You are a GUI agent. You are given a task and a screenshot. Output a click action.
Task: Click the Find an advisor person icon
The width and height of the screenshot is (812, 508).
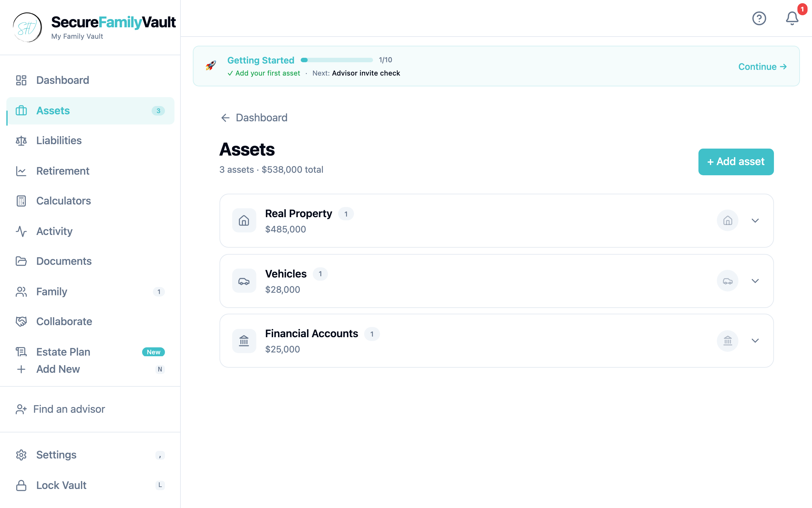(x=21, y=409)
